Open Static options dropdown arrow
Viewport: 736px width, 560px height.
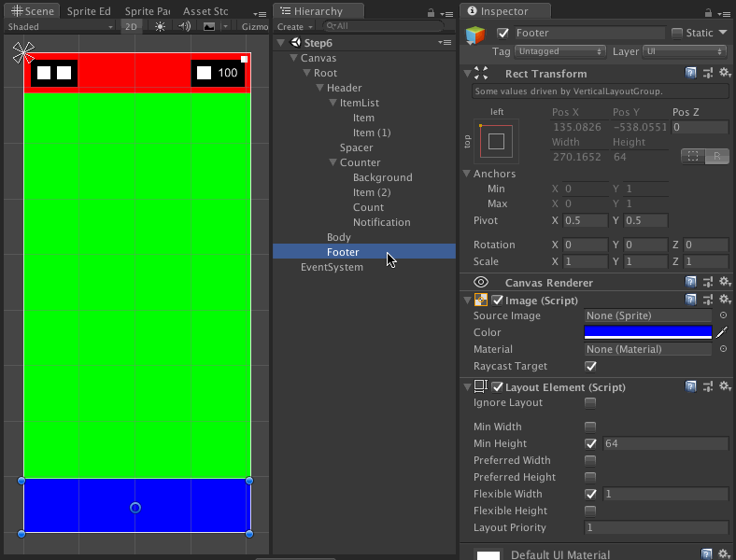click(x=723, y=33)
